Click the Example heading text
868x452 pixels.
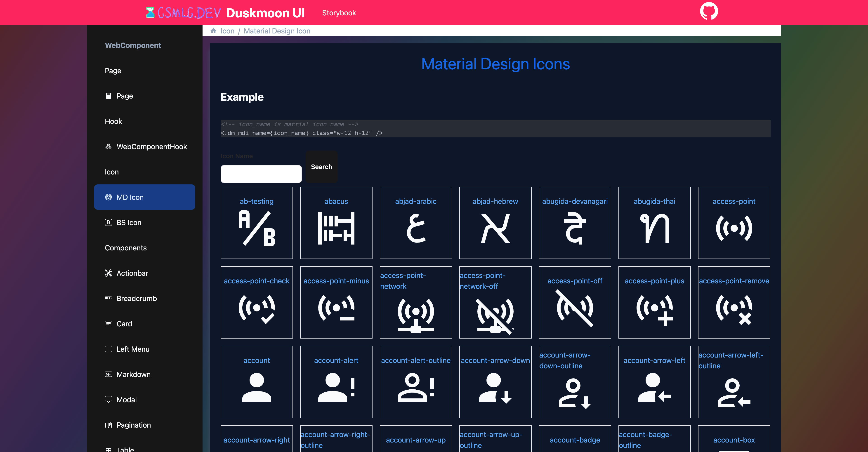[x=242, y=97]
